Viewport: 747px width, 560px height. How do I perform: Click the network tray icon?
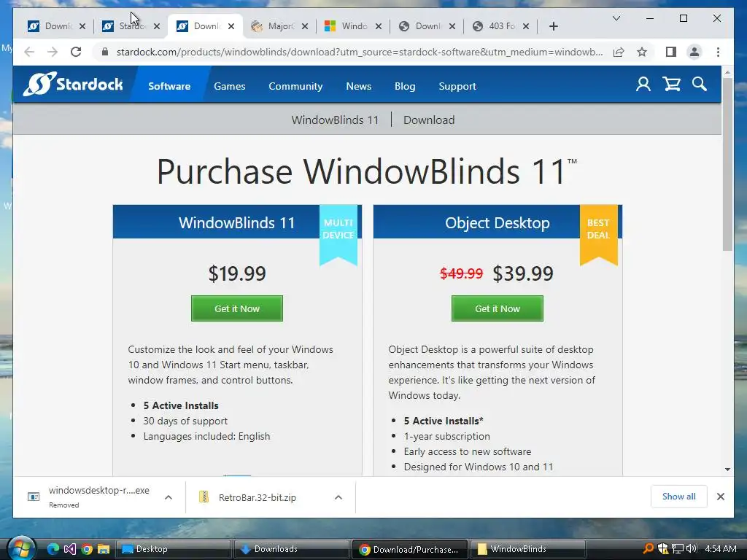point(678,548)
